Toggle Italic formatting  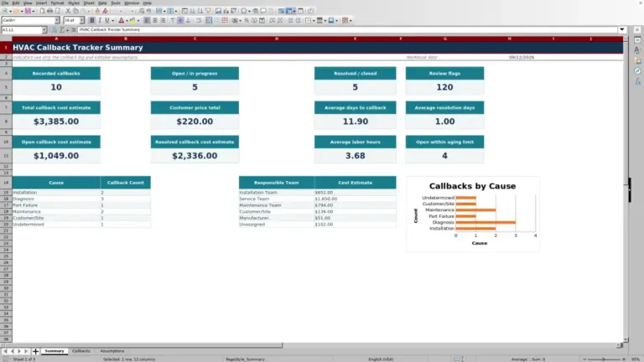100,20
